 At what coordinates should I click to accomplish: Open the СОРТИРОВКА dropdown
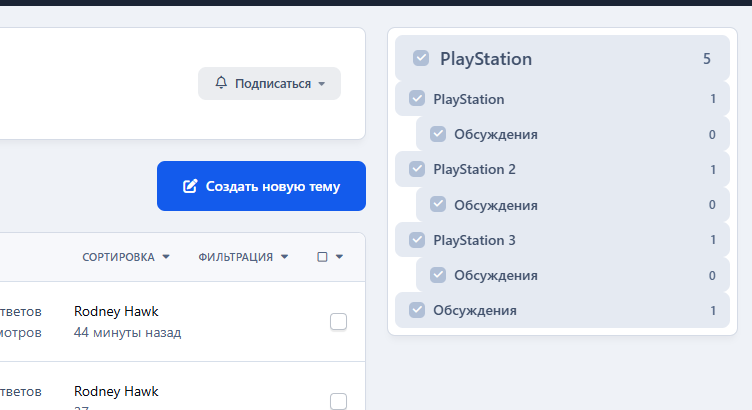126,257
